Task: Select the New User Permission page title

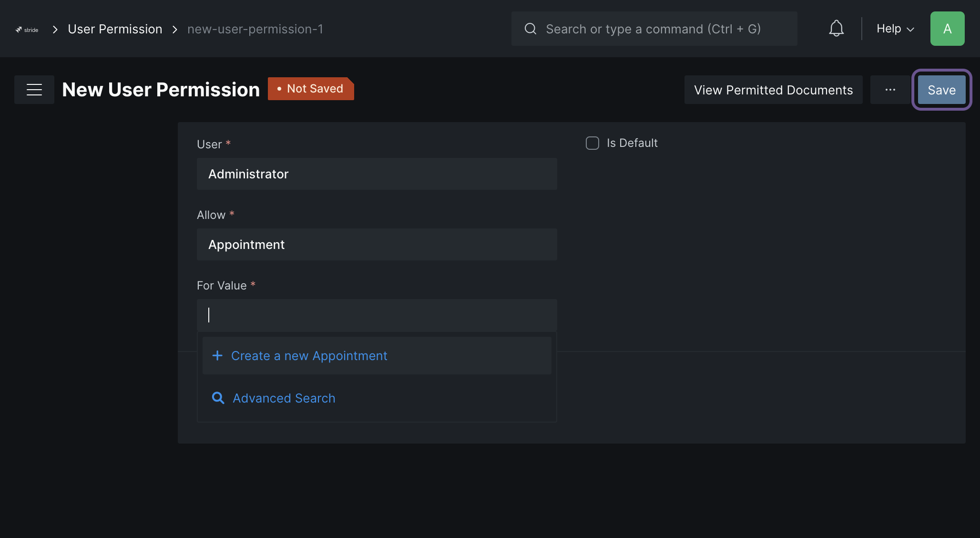Action: [161, 90]
